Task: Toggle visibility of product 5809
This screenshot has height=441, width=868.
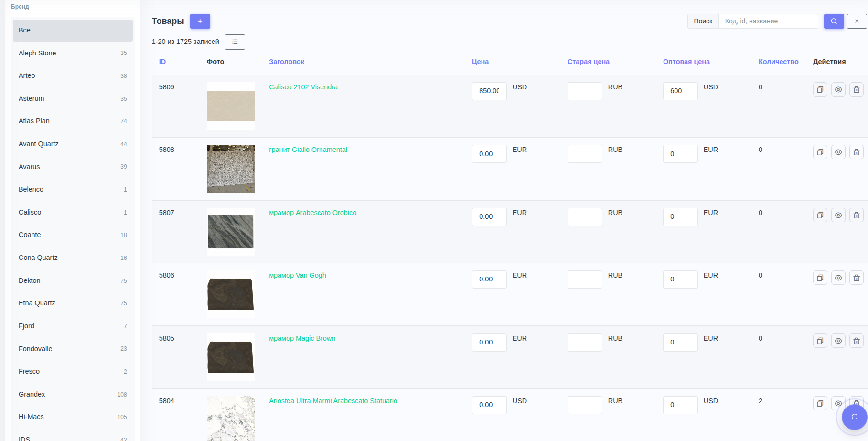Action: click(x=838, y=89)
